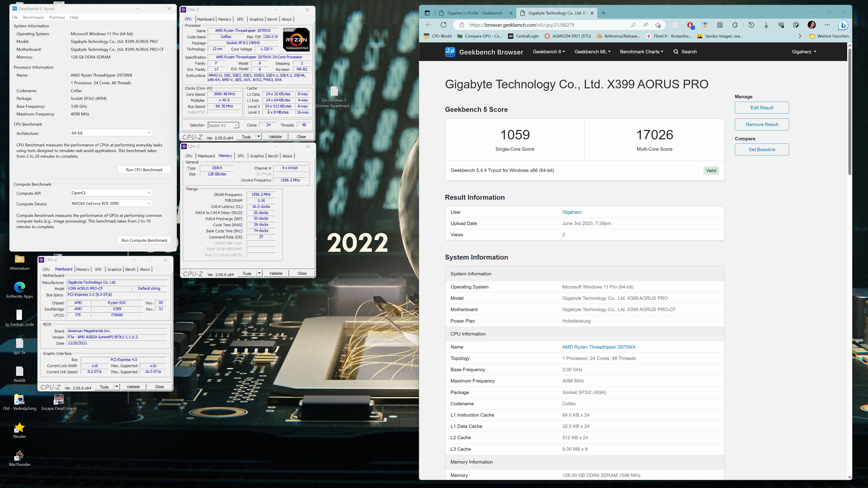Viewport: 868px width, 488px height.
Task: Click Set Baseline button
Action: [762, 150]
